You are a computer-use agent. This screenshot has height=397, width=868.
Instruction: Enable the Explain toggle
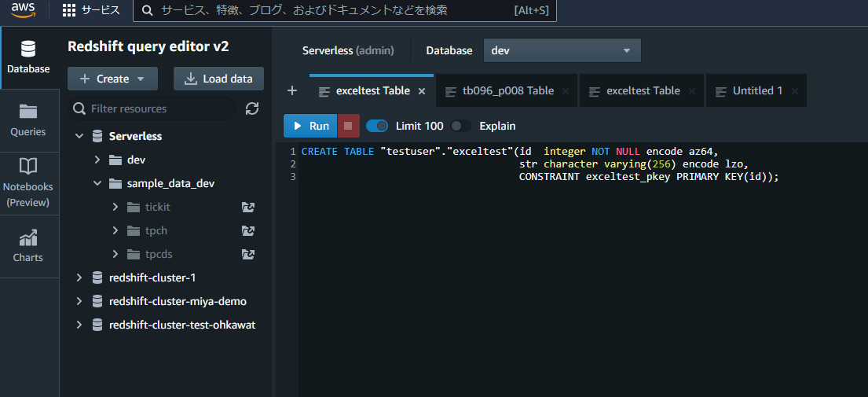[461, 126]
